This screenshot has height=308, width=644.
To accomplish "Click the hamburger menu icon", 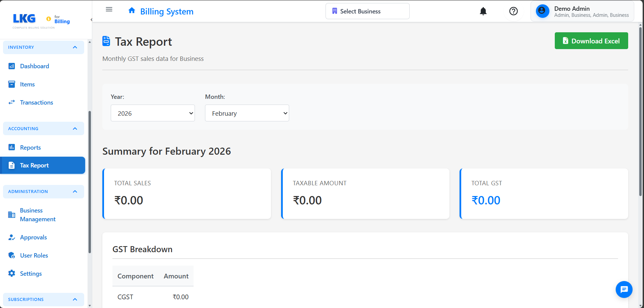I will click(x=109, y=9).
